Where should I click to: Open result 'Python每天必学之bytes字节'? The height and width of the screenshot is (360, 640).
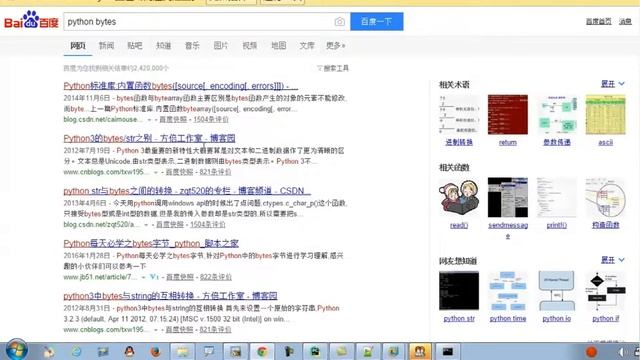click(151, 243)
